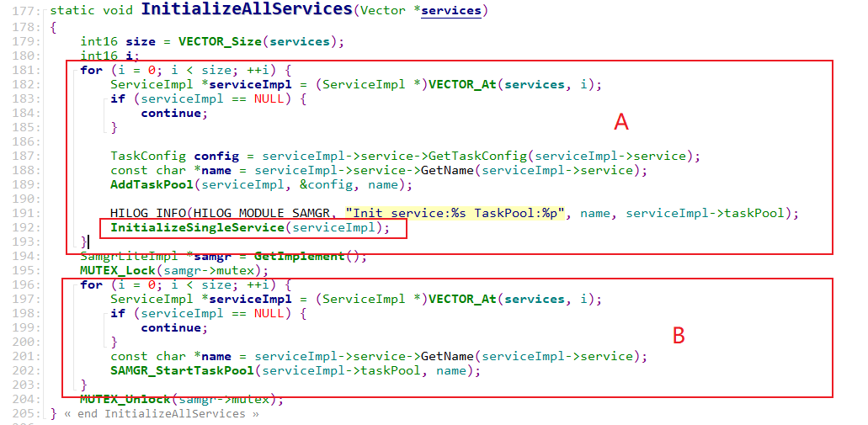Click serviceImpl->taskPool on line 191
This screenshot has height=425, width=868.
click(705, 213)
